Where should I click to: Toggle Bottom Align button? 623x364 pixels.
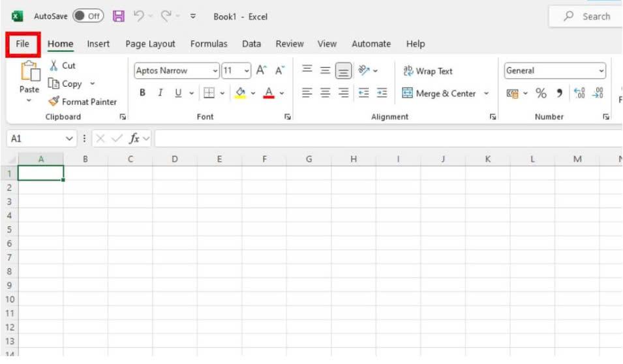[343, 70]
